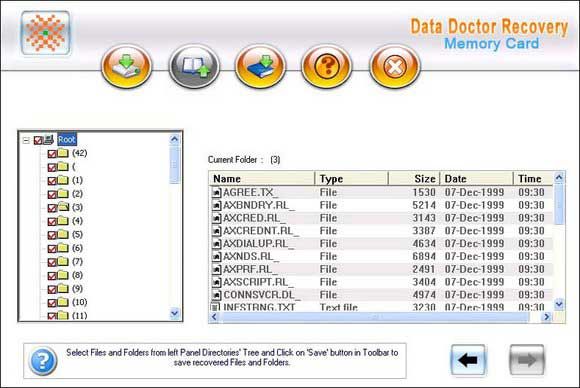Click the tree panel scrollbar thumb
This screenshot has height=388, width=580.
point(175,165)
